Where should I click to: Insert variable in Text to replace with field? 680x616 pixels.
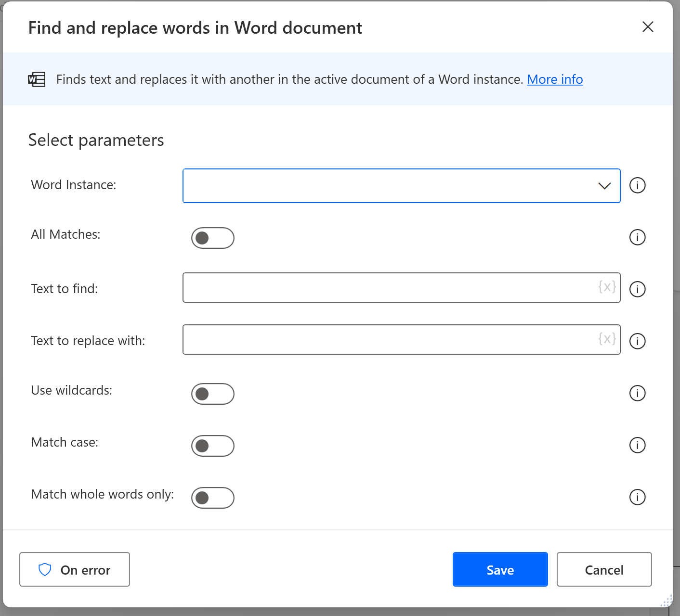point(607,339)
